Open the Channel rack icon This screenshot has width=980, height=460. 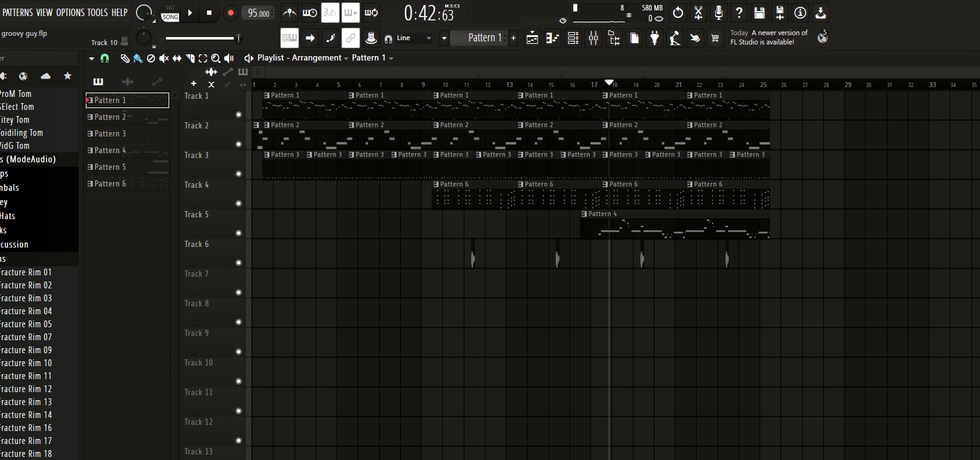[573, 38]
